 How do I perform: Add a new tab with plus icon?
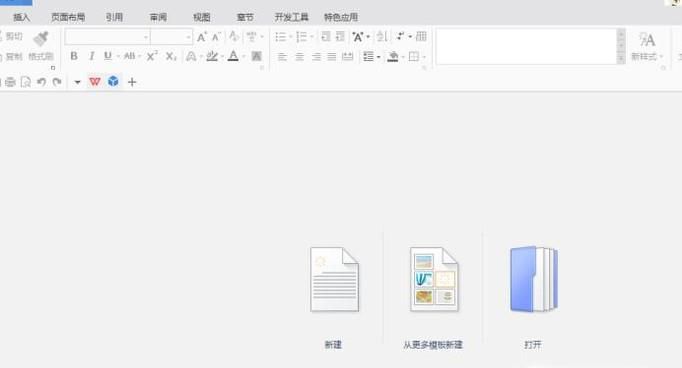[132, 82]
